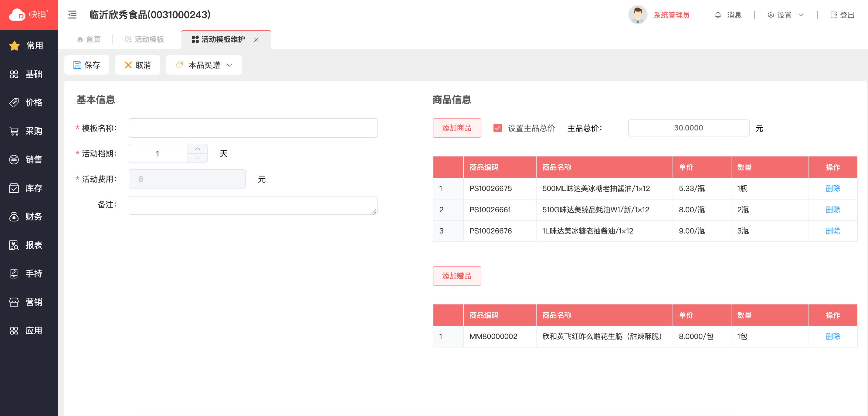Delete product row PS10026661
Viewport: 868px width, 416px height.
[x=832, y=210]
